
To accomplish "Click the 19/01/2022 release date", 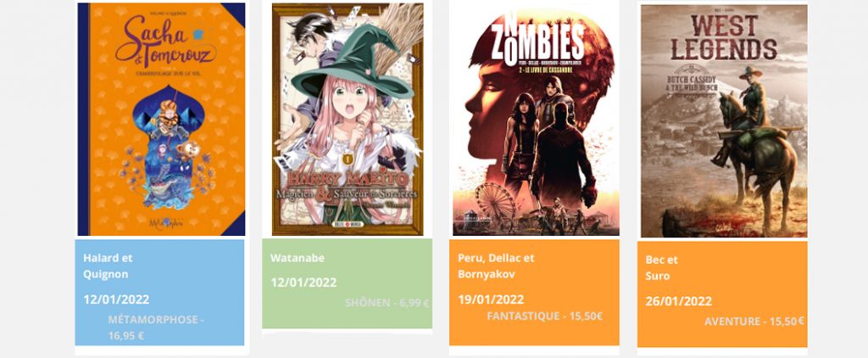I will point(491,299).
